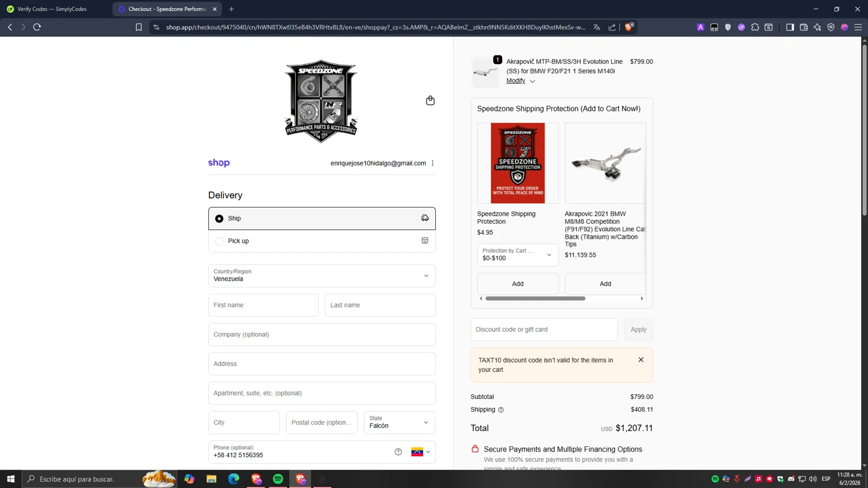Open the browser extensions puzzle icon
Screen dimensions: 868x488
[x=755, y=27]
